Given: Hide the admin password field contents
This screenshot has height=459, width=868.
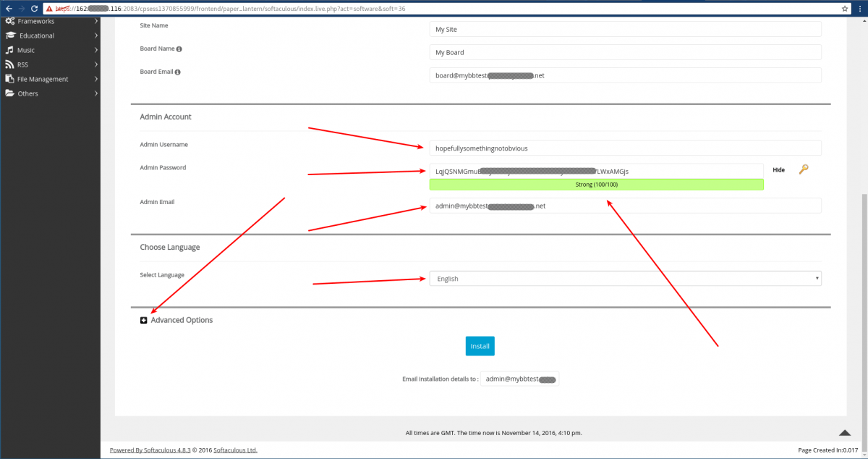Looking at the screenshot, I should click(x=778, y=169).
